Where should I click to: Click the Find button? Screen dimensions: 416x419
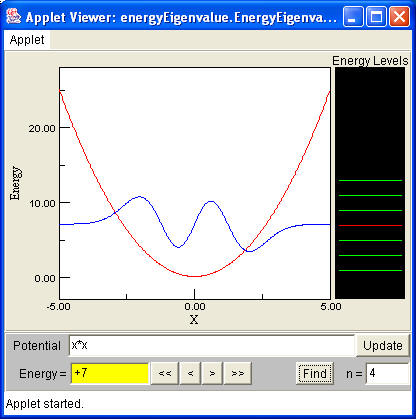pyautogui.click(x=315, y=373)
